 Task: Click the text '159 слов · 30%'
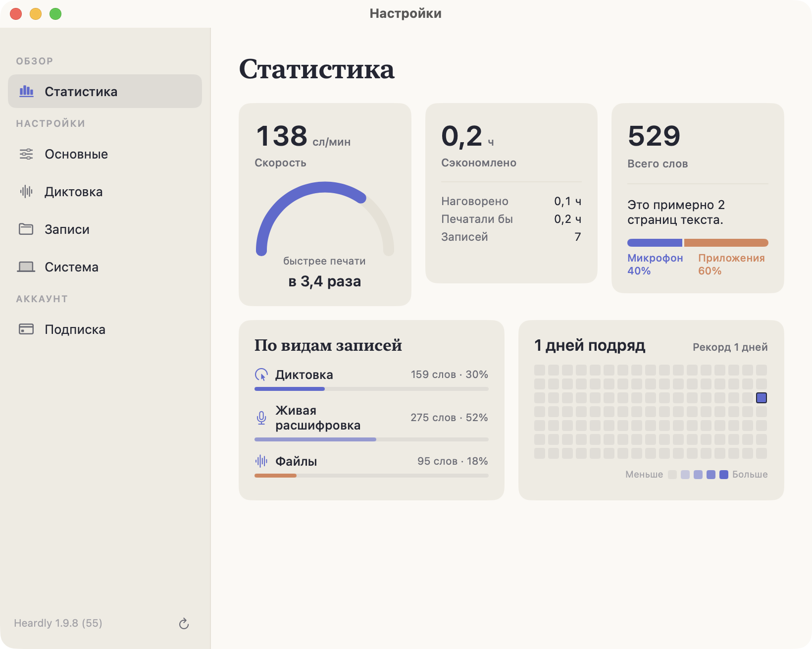pyautogui.click(x=450, y=375)
